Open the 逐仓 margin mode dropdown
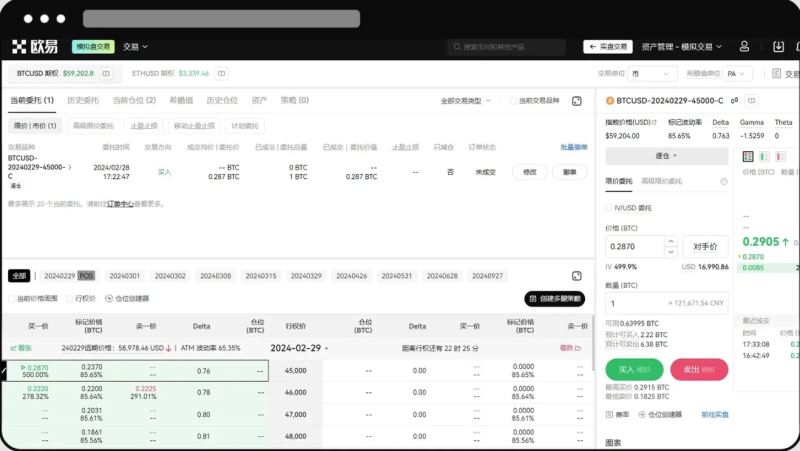 666,156
